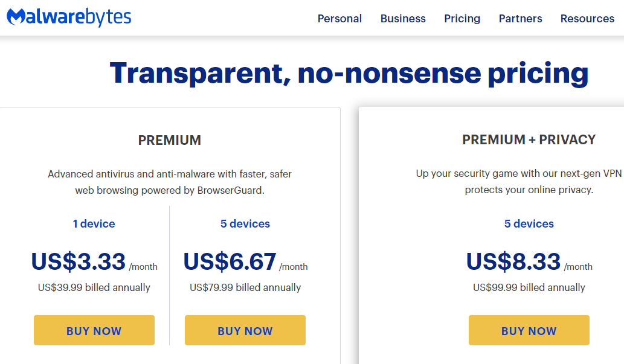Screen dimensions: 624x364
Task: Open the Personal menu
Action: [339, 19]
